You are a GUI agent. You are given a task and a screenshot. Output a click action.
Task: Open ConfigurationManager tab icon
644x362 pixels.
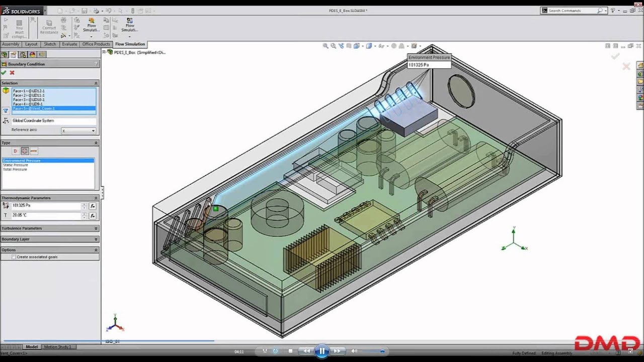click(x=23, y=54)
